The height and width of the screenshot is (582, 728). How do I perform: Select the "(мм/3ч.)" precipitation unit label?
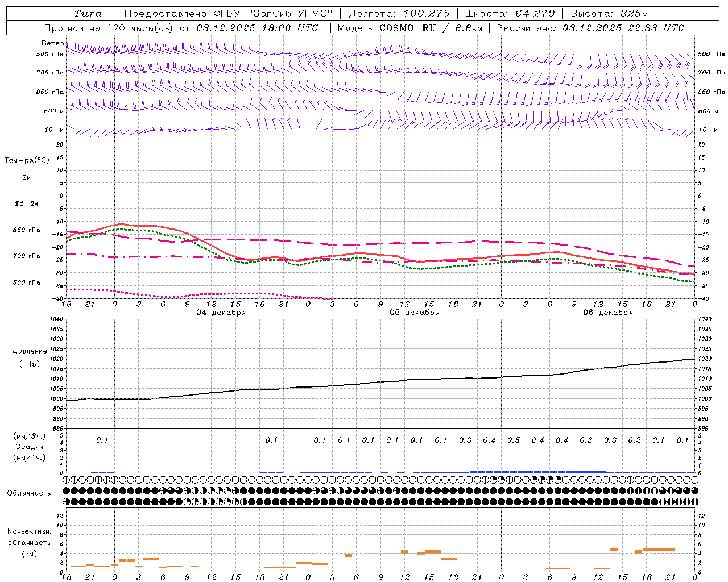(x=30, y=436)
